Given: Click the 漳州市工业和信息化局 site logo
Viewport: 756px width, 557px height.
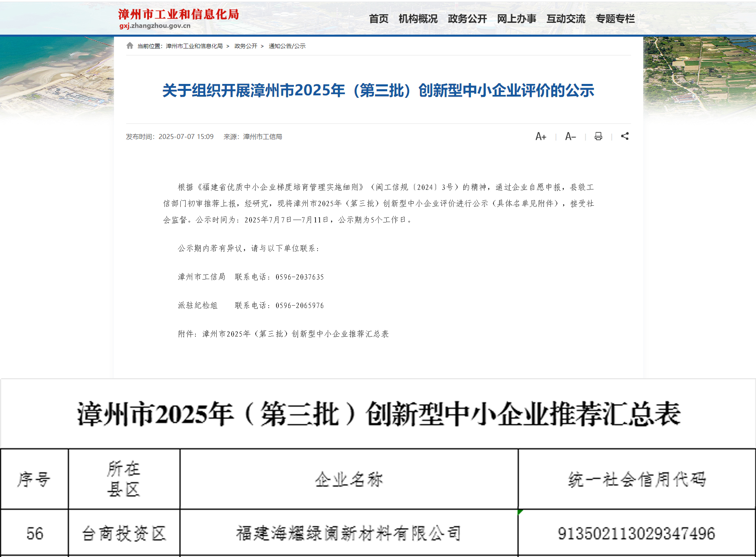Looking at the screenshot, I should click(178, 19).
